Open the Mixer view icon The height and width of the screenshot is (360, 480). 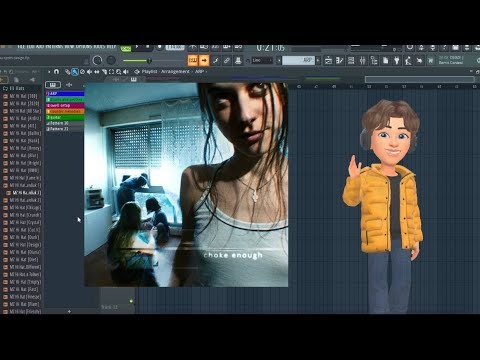pyautogui.click(x=362, y=61)
